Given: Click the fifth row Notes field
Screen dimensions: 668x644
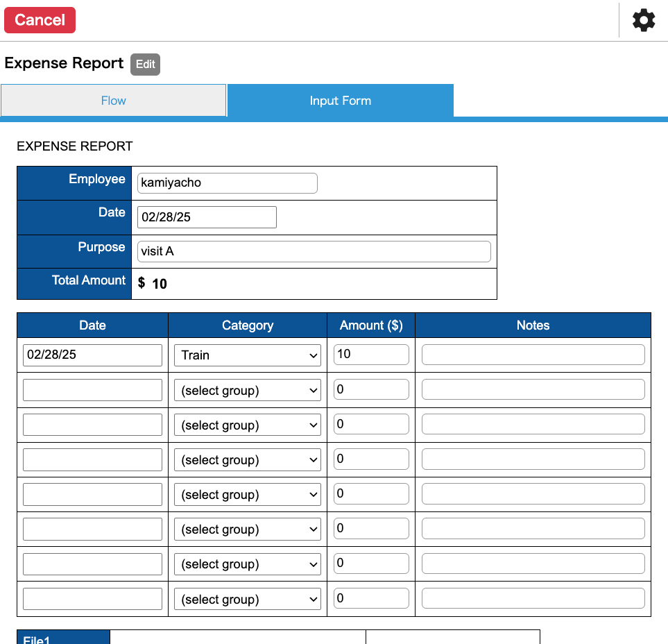Looking at the screenshot, I should [533, 493].
